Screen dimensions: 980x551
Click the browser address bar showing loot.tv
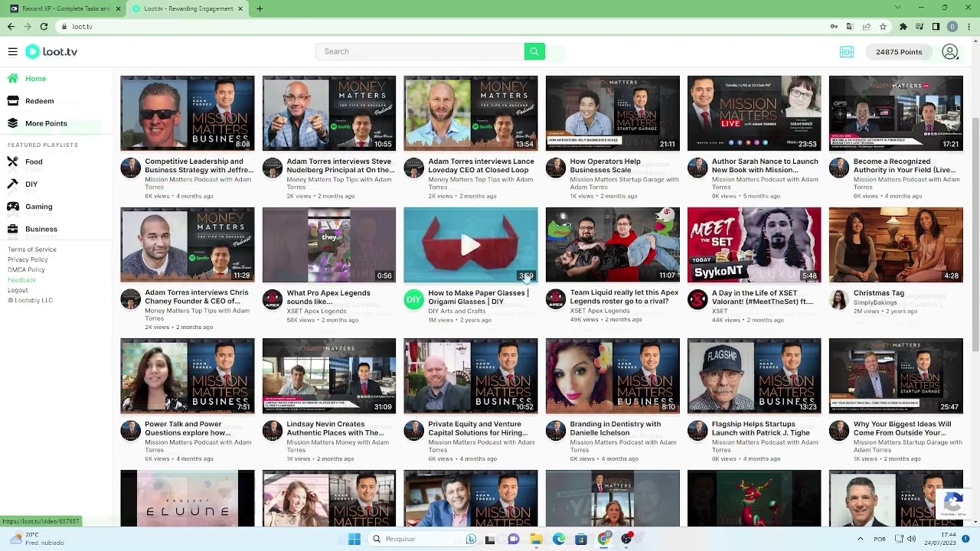point(444,26)
